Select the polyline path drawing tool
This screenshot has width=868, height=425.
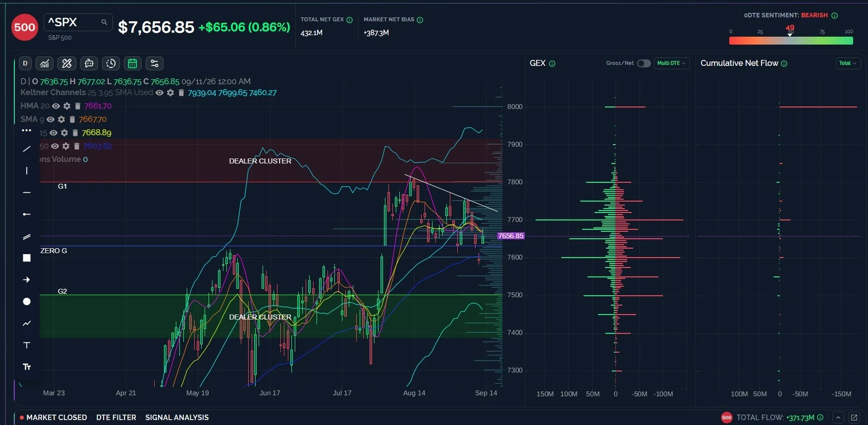pos(27,323)
